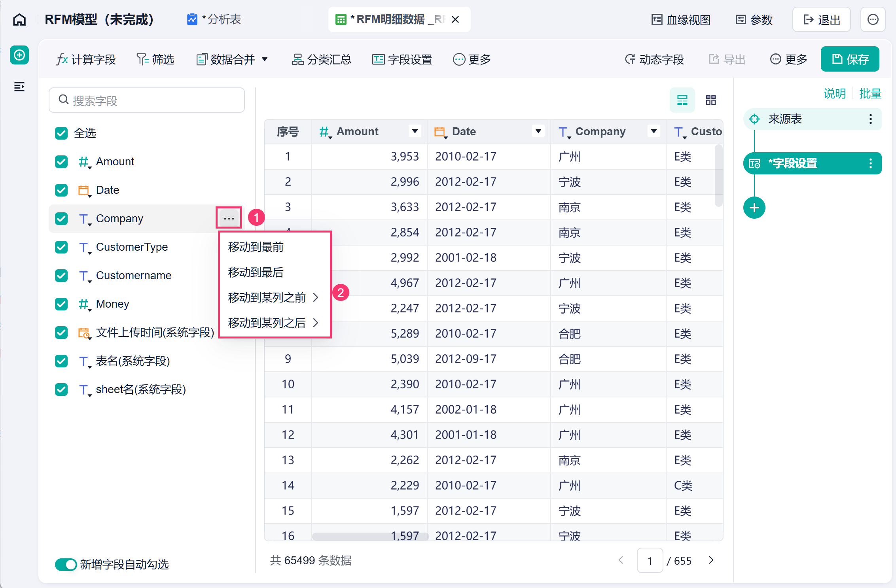896x588 pixels.
Task: Click the green add step plus circle
Action: coord(754,208)
